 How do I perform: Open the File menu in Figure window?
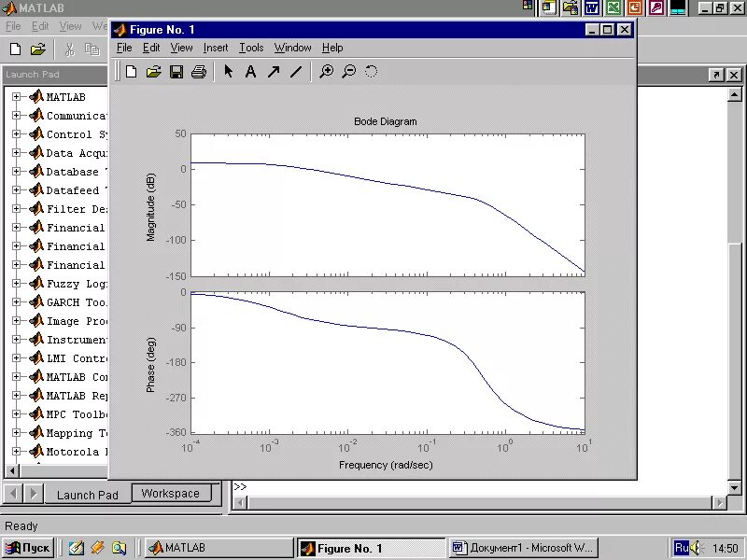pyautogui.click(x=124, y=48)
